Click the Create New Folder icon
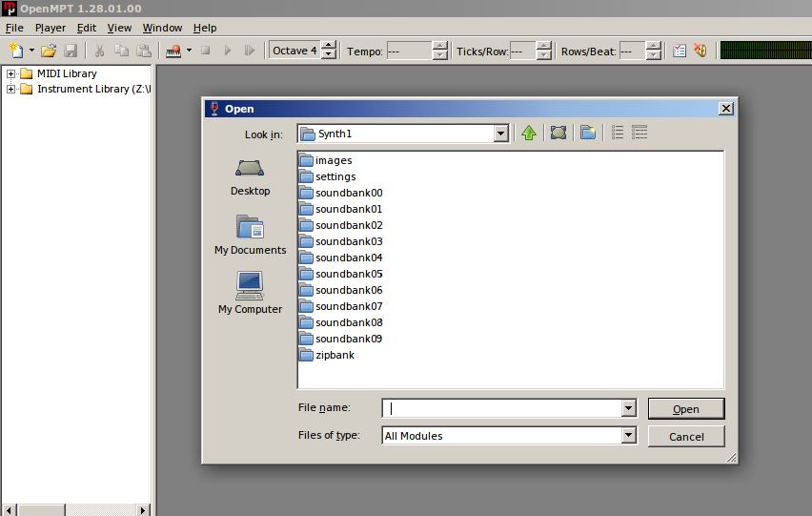 [x=588, y=134]
